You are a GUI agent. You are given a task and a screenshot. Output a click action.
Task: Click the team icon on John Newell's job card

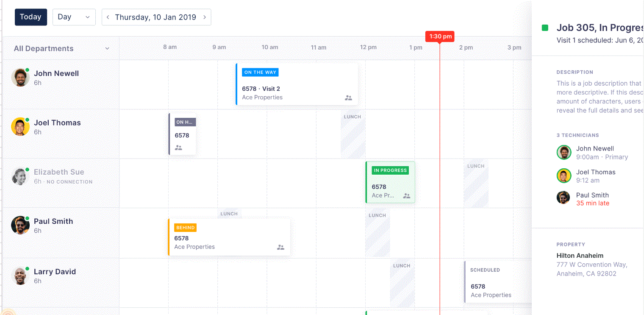(348, 98)
